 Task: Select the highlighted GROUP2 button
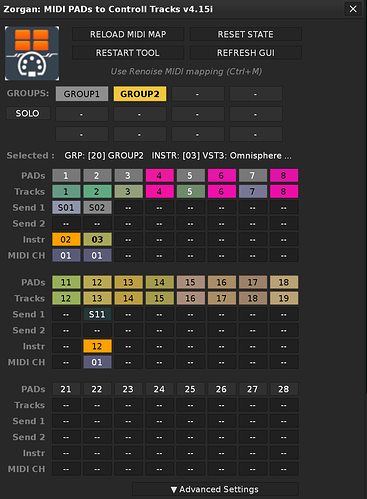(x=140, y=94)
